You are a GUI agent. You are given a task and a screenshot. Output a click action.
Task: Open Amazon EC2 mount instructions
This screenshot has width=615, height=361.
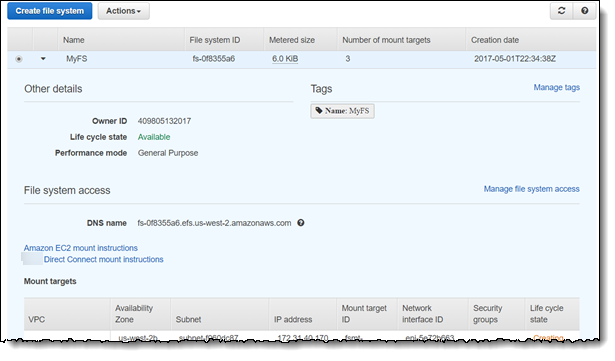[81, 248]
